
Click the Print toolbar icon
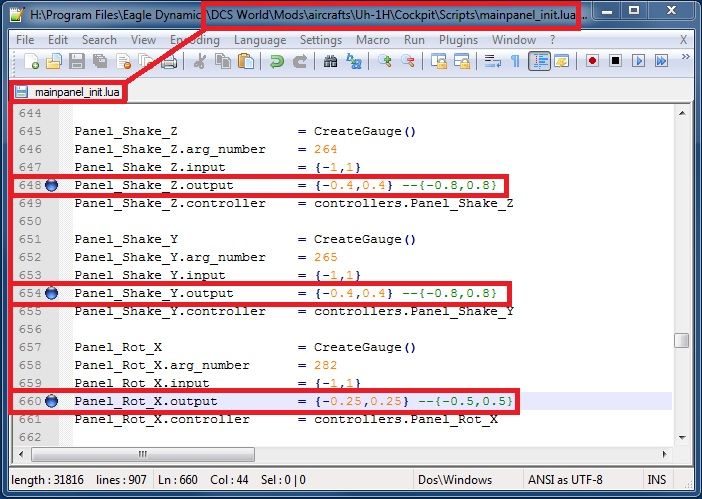point(169,61)
